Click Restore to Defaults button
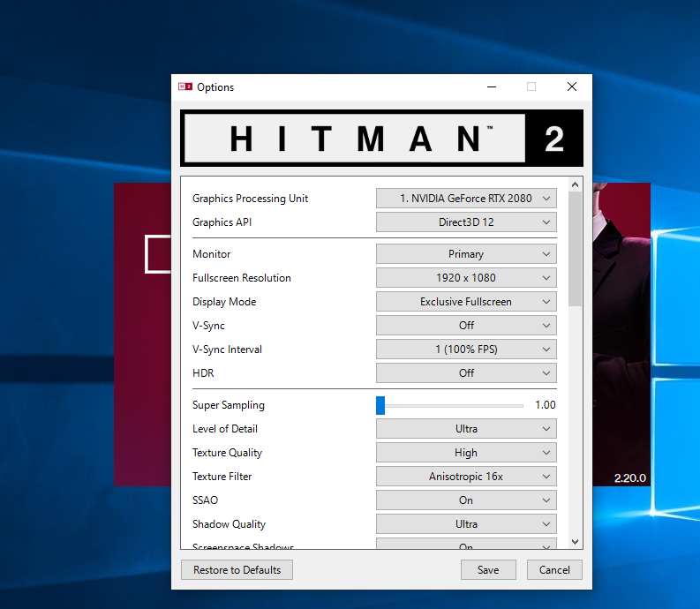The height and width of the screenshot is (609, 700). tap(237, 570)
